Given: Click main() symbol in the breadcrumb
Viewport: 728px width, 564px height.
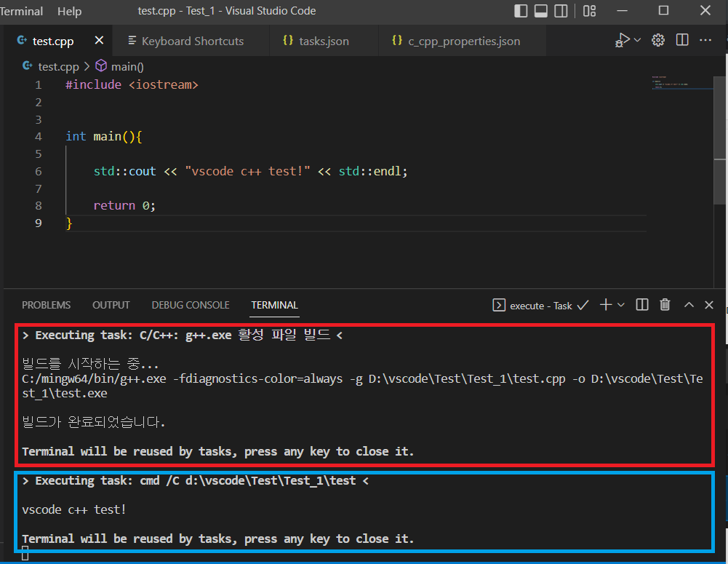Looking at the screenshot, I should [127, 66].
